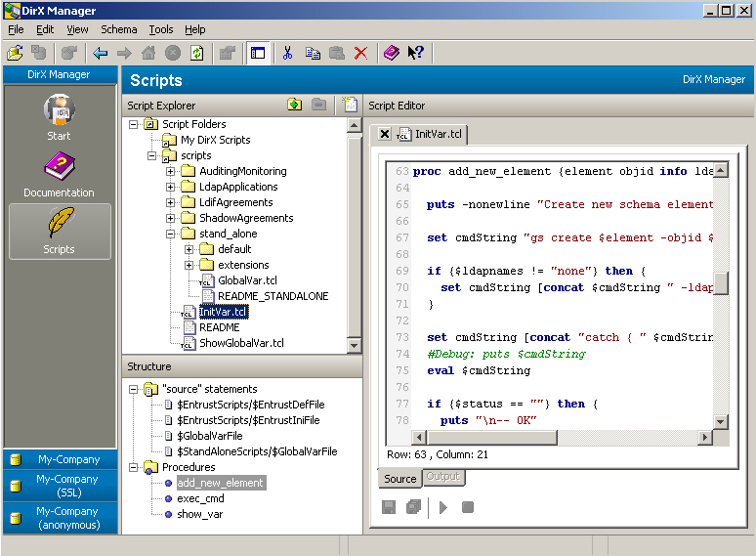Image resolution: width=756 pixels, height=556 pixels.
Task: Run the script with play button
Action: (443, 507)
